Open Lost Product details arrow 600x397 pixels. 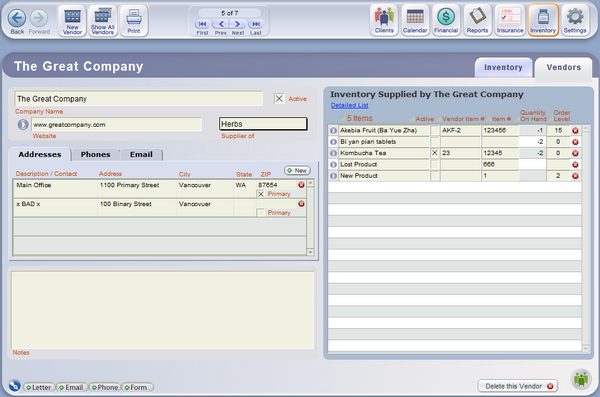point(333,165)
